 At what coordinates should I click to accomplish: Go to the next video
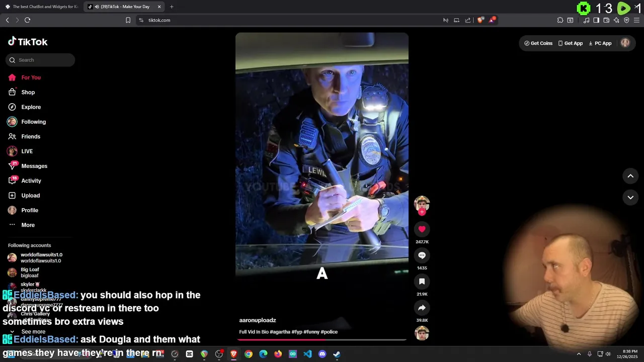pyautogui.click(x=630, y=198)
